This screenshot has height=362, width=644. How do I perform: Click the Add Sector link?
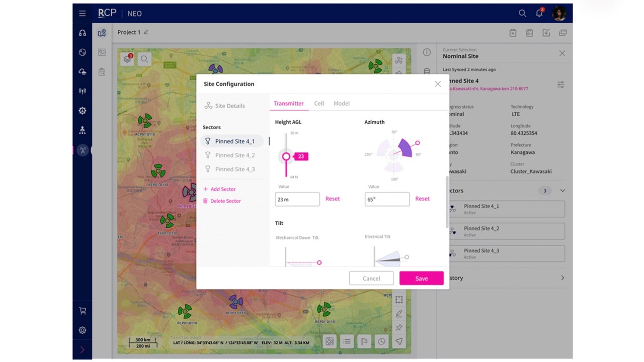[222, 189]
